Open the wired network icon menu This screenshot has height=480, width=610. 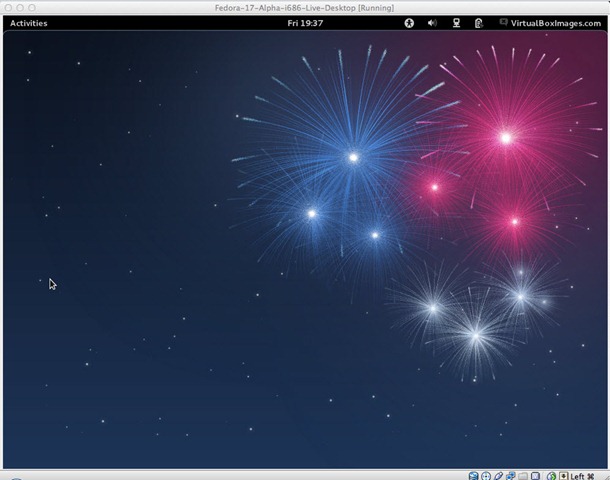click(x=456, y=23)
